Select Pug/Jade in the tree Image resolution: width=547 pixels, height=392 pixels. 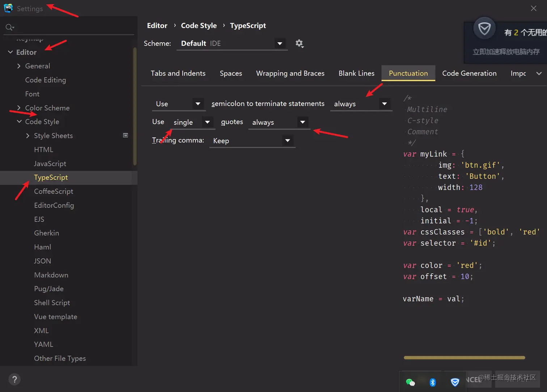pos(49,289)
